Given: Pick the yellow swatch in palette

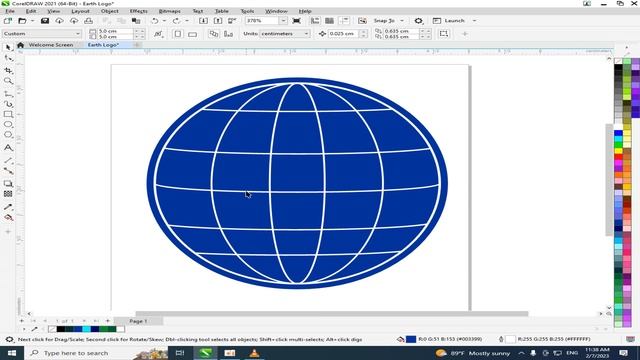Looking at the screenshot, I should (x=618, y=151).
